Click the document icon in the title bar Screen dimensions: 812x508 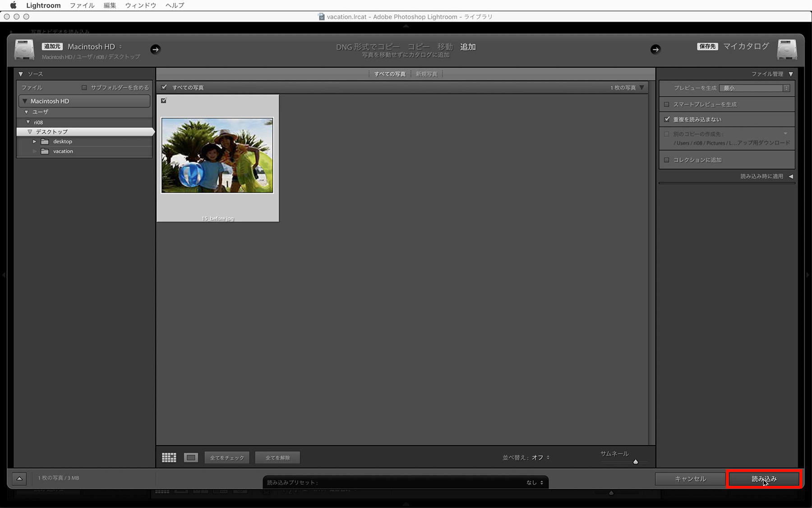[x=322, y=17]
